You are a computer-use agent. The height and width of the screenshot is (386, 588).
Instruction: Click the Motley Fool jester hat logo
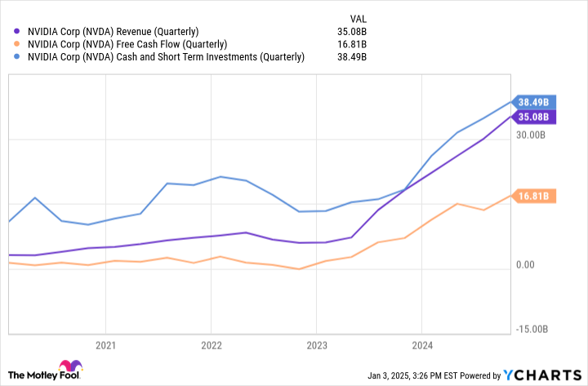70,366
